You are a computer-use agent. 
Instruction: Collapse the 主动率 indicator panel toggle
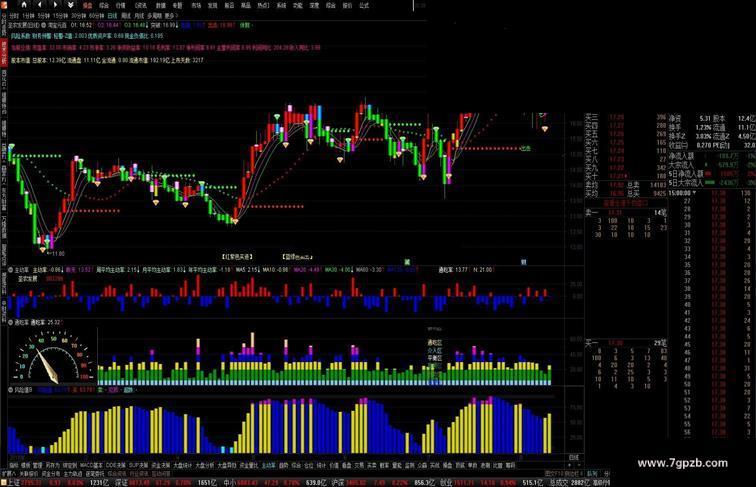pos(11,270)
